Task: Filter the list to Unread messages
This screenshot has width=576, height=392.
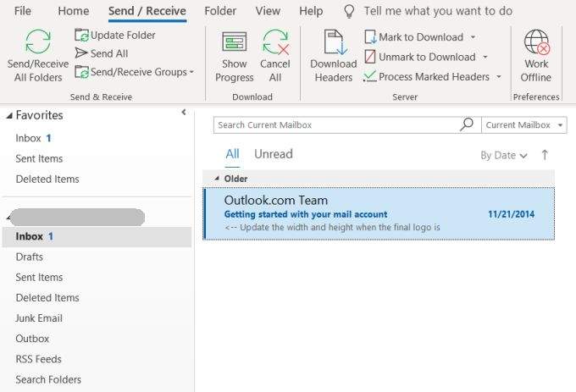Action: [274, 154]
